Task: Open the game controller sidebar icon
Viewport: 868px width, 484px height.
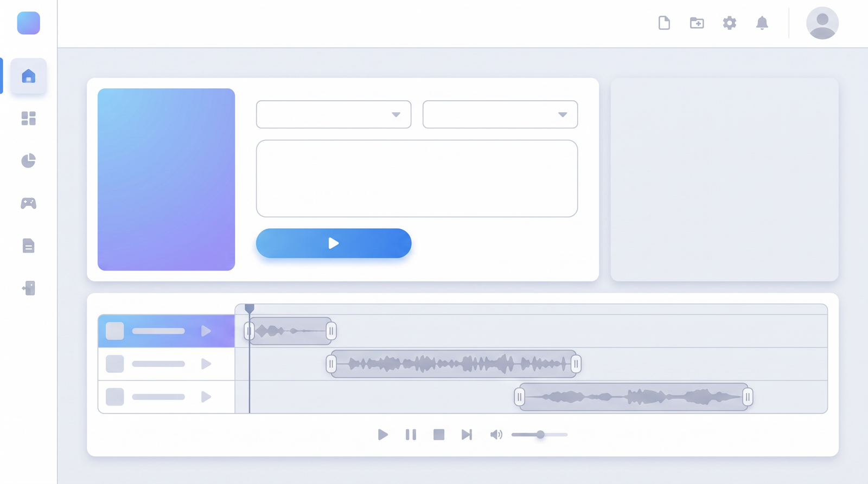Action: click(x=29, y=203)
